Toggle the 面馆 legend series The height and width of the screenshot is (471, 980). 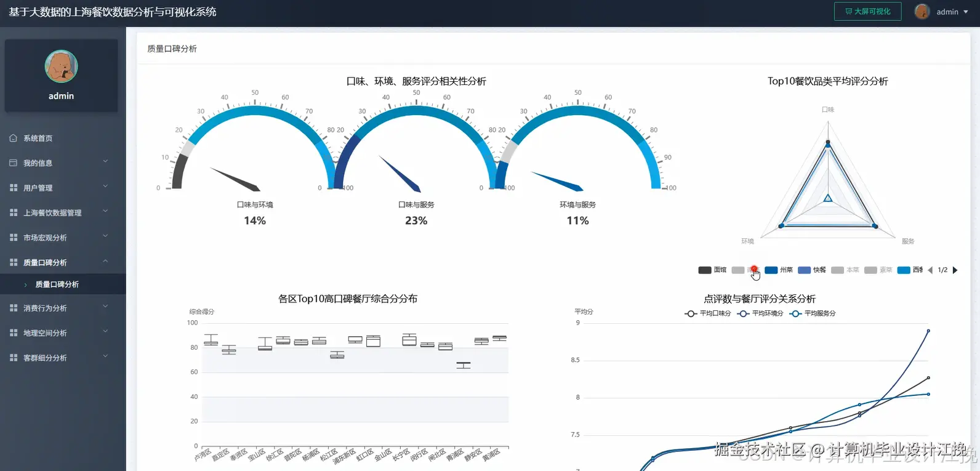pyautogui.click(x=713, y=270)
